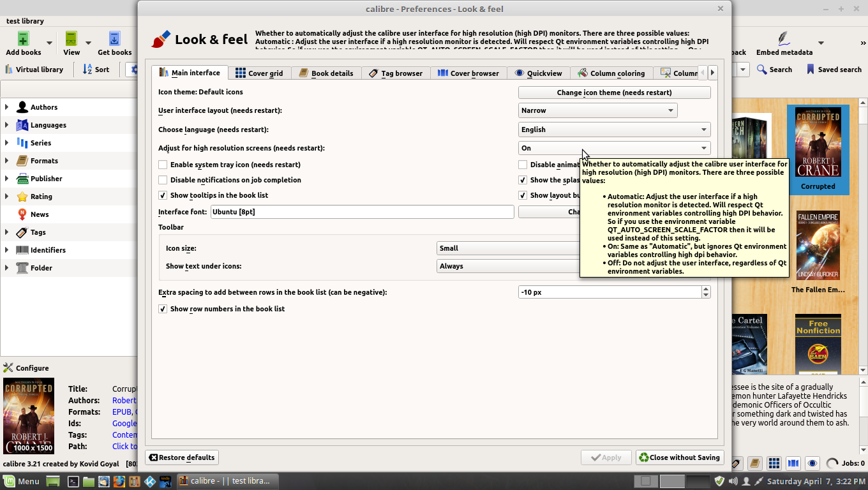Switch to Column coloring tab
The height and width of the screenshot is (490, 868).
click(611, 73)
